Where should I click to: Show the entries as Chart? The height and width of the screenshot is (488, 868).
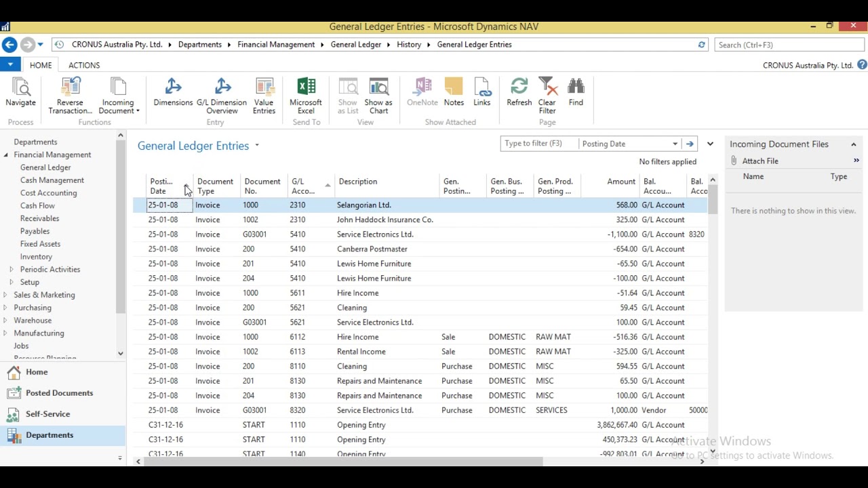pyautogui.click(x=378, y=96)
